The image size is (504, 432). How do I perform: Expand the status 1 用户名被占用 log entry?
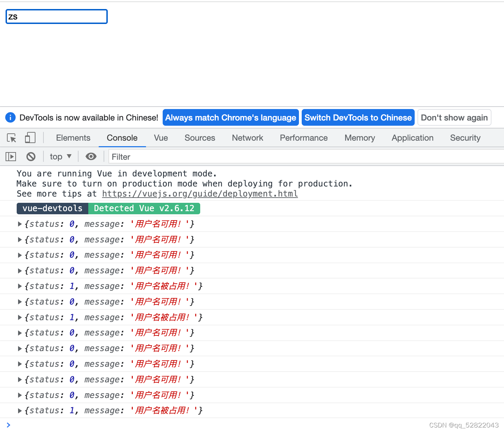pos(20,286)
